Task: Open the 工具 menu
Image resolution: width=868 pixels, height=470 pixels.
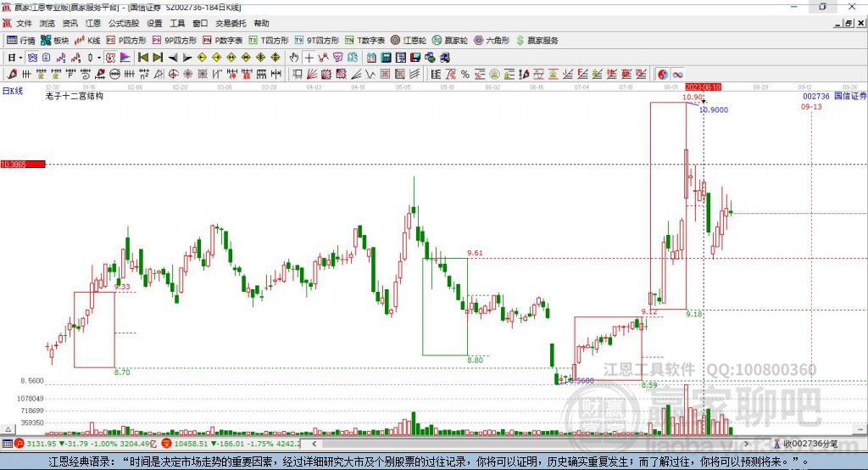Action: 177,23
